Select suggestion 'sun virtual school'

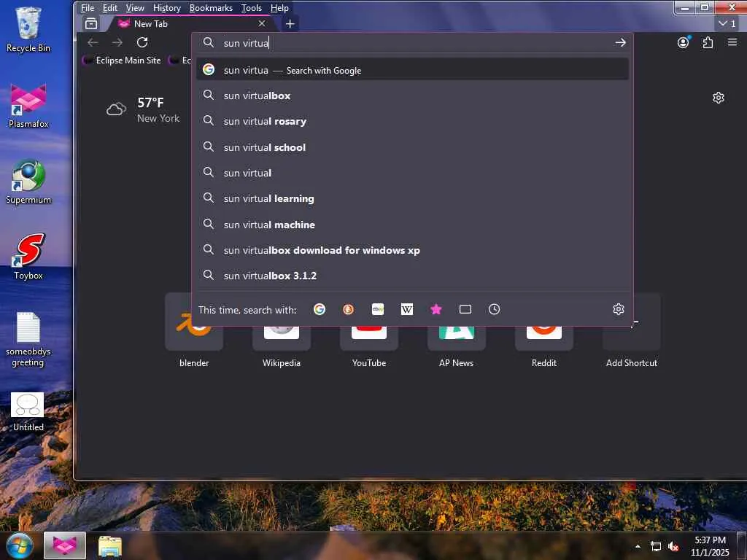pos(412,147)
